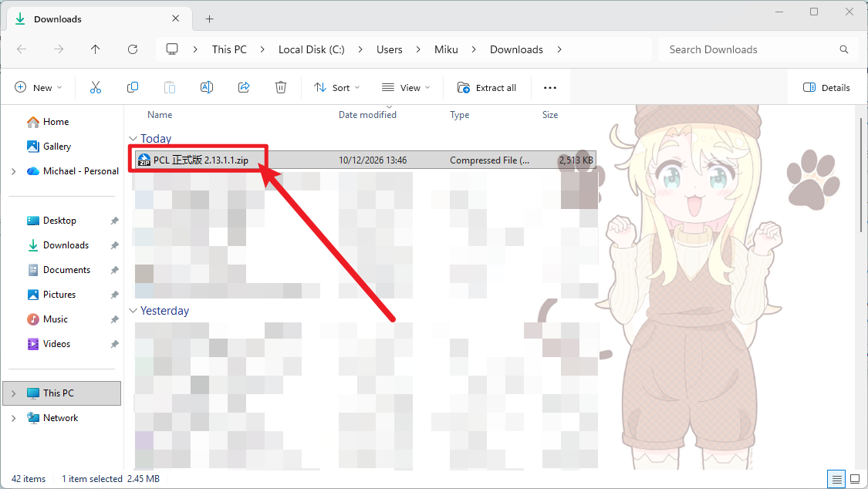Open the View dropdown
The width and height of the screenshot is (868, 489).
coord(406,87)
